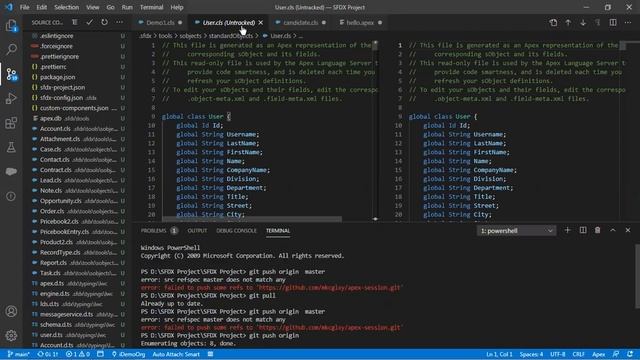Open the Go menu
This screenshot has height=360, width=640.
pyautogui.click(x=110, y=7)
